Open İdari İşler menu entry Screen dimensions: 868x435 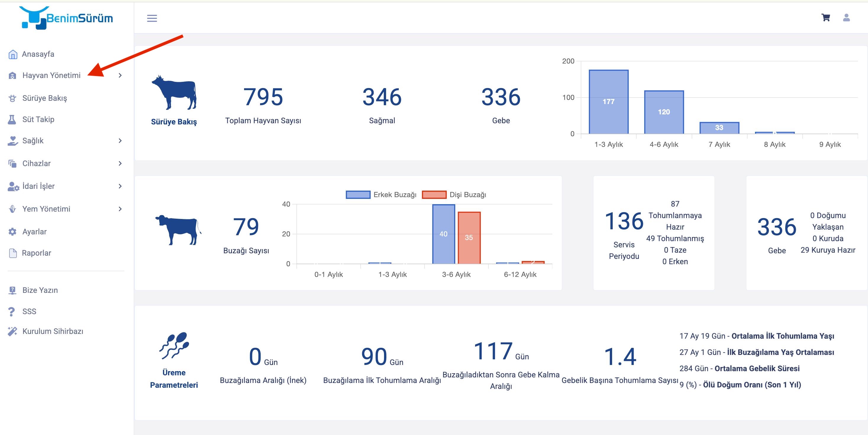tap(38, 186)
